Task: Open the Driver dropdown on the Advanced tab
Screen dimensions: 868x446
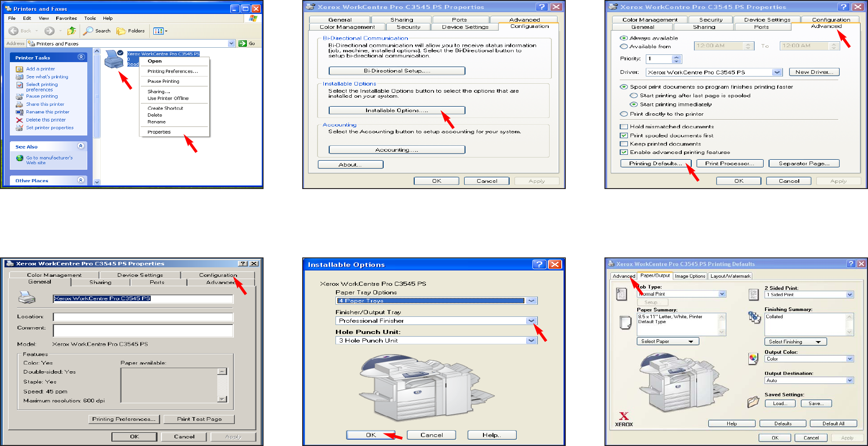Action: point(777,72)
